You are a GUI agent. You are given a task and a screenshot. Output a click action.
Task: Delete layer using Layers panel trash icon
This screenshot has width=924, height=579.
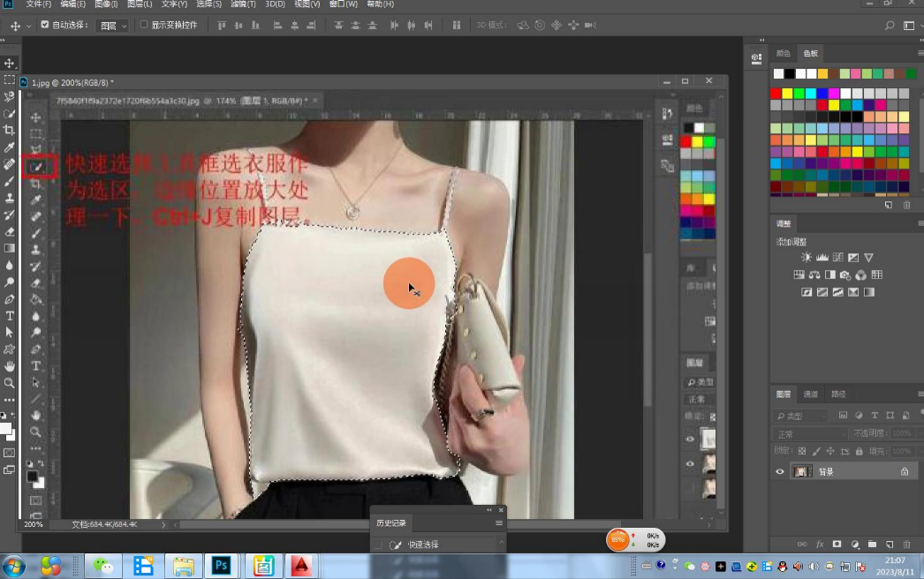coord(907,545)
